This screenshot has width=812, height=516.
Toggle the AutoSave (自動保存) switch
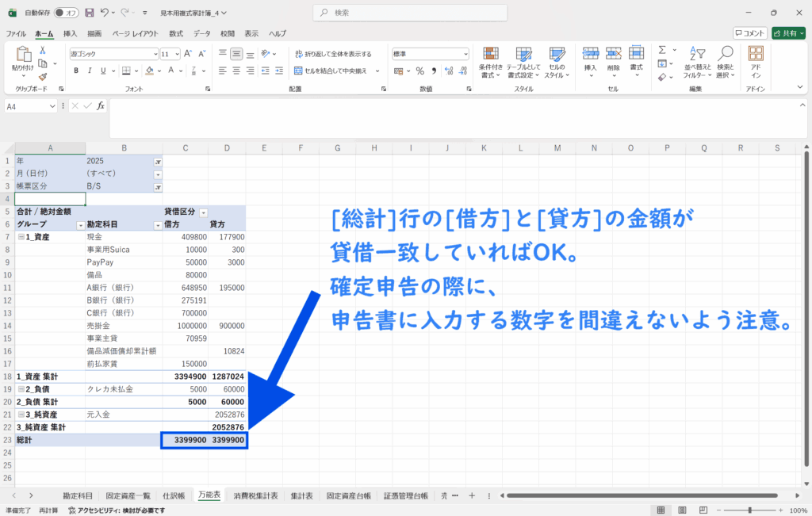click(x=66, y=13)
